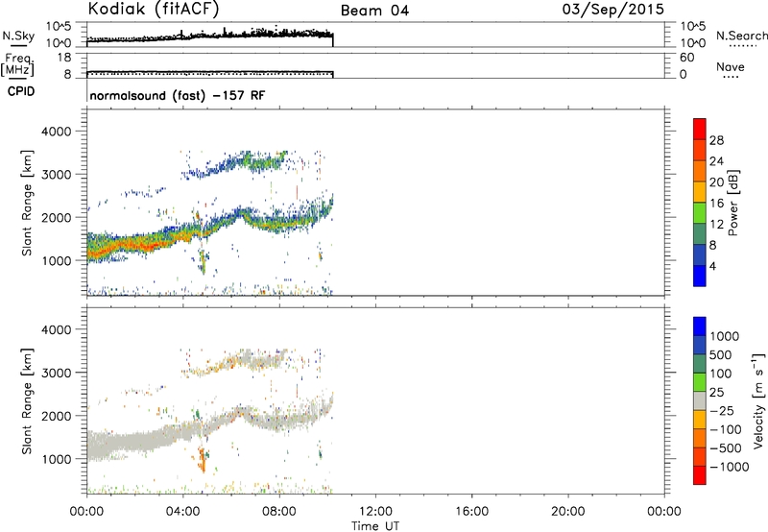Screen dimensions: 768x532
Task: Click the right '10^0' noise axis tick
Action: pos(693,43)
